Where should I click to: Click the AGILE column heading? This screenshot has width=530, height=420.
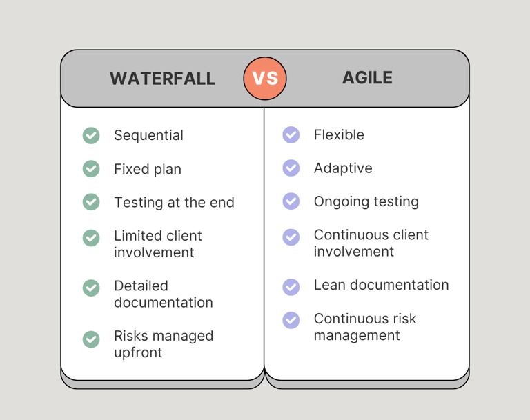tap(367, 78)
